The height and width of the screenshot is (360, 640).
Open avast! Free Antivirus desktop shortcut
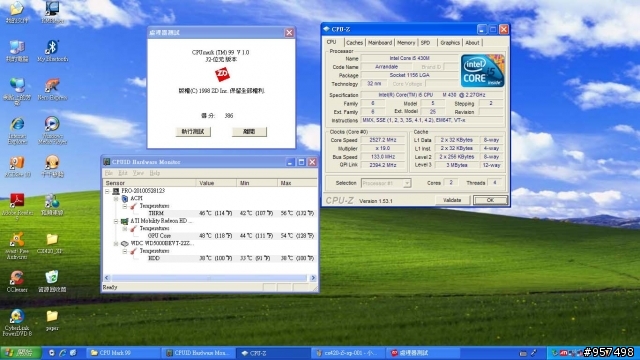pos(17,245)
